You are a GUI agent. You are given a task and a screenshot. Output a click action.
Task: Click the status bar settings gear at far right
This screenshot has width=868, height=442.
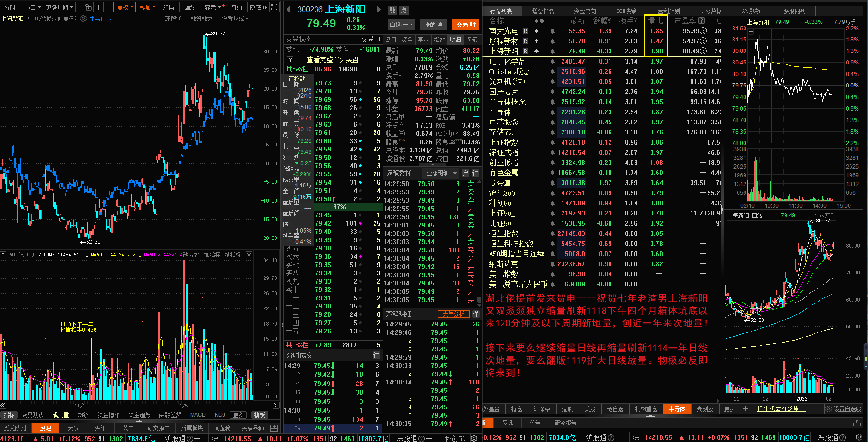859,437
